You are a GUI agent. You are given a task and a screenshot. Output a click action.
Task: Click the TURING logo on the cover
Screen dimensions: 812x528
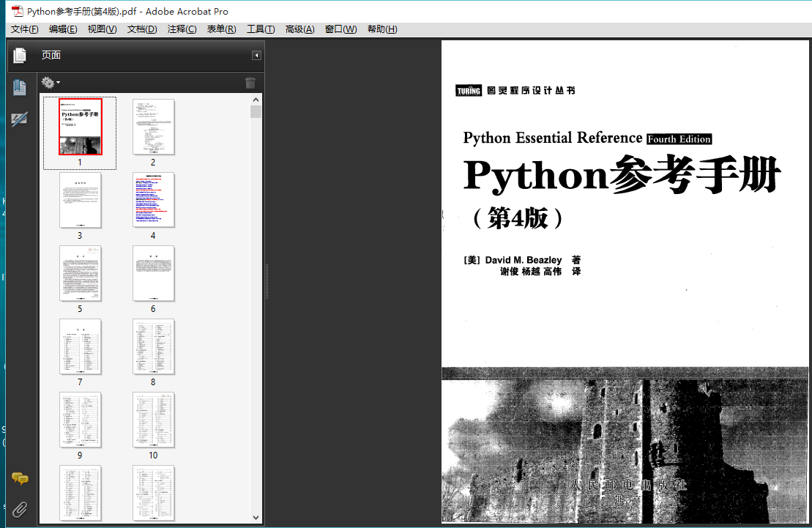469,91
